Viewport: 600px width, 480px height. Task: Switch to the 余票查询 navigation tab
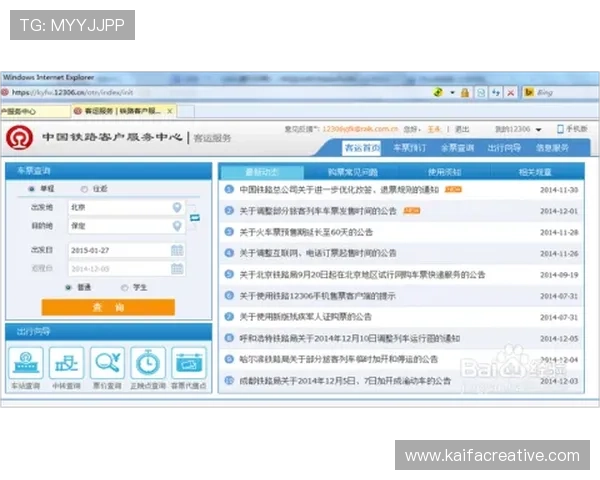457,148
